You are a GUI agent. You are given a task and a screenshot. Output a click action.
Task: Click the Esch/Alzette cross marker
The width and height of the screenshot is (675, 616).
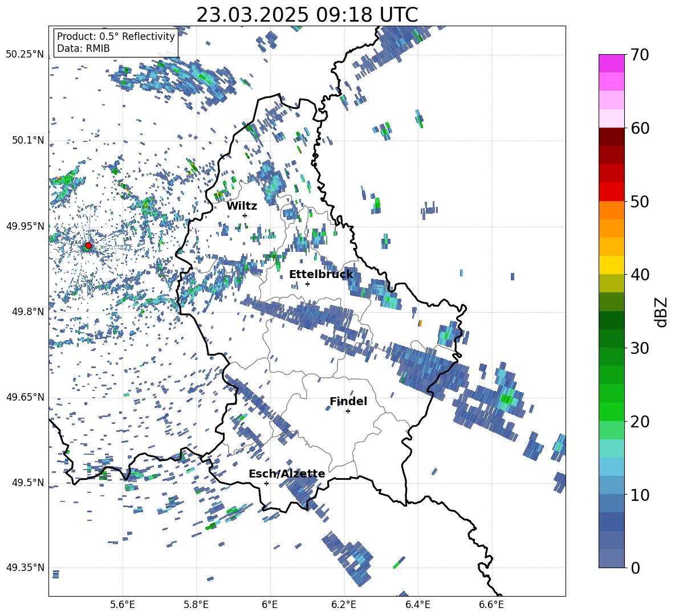[266, 483]
